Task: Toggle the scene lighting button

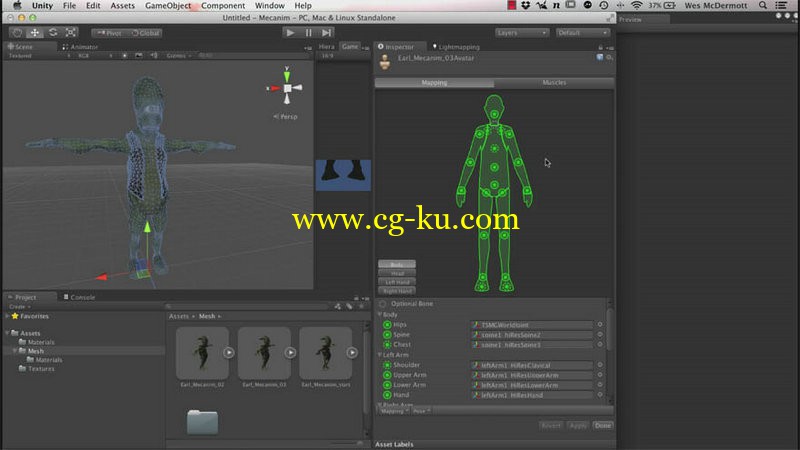Action: point(124,56)
